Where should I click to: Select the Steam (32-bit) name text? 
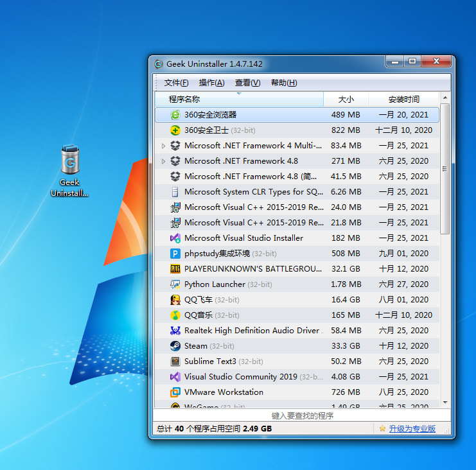[209, 346]
